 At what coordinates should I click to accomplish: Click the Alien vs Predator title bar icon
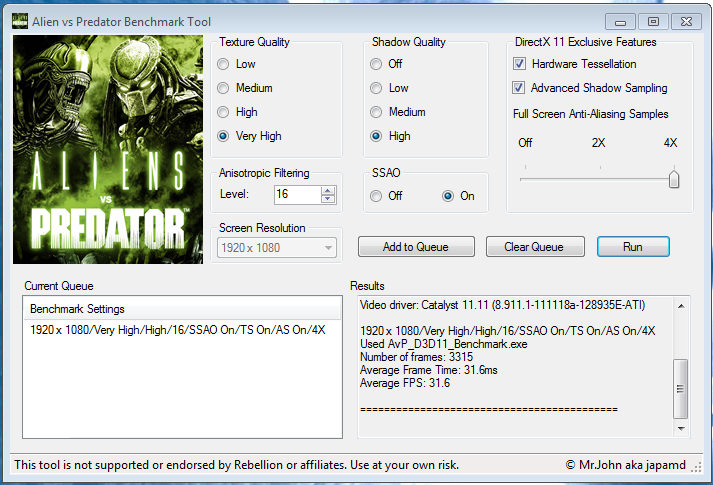(20, 21)
